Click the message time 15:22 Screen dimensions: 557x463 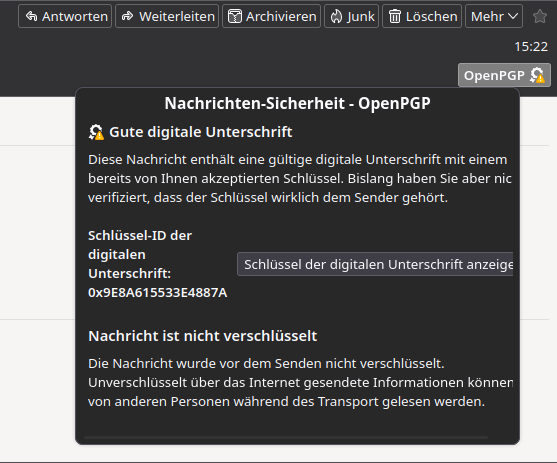[x=531, y=47]
